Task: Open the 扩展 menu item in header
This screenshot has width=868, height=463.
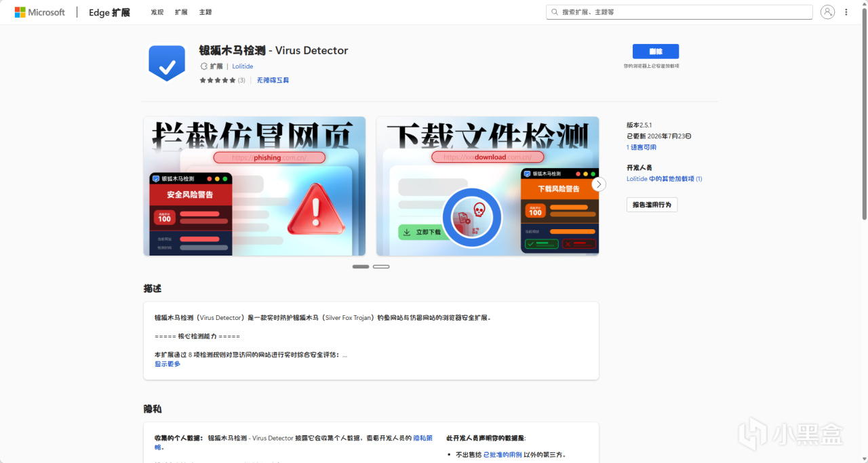Action: coord(181,12)
